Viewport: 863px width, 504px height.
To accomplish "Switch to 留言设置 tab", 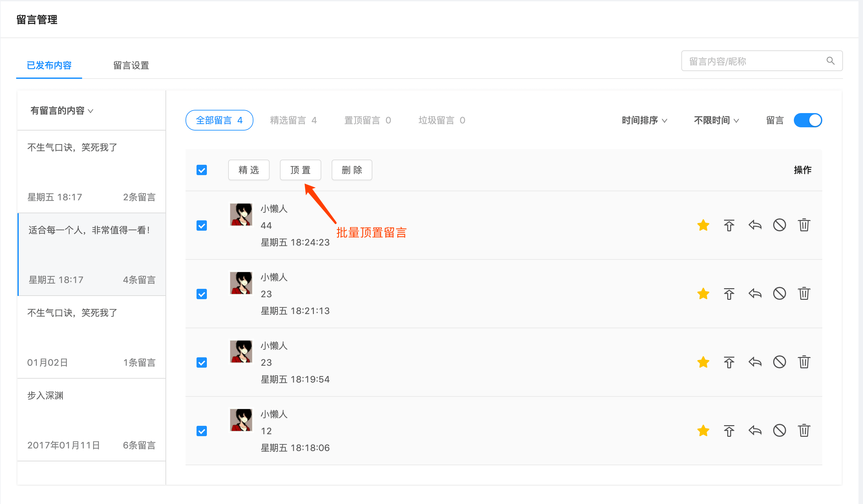I will pyautogui.click(x=131, y=65).
